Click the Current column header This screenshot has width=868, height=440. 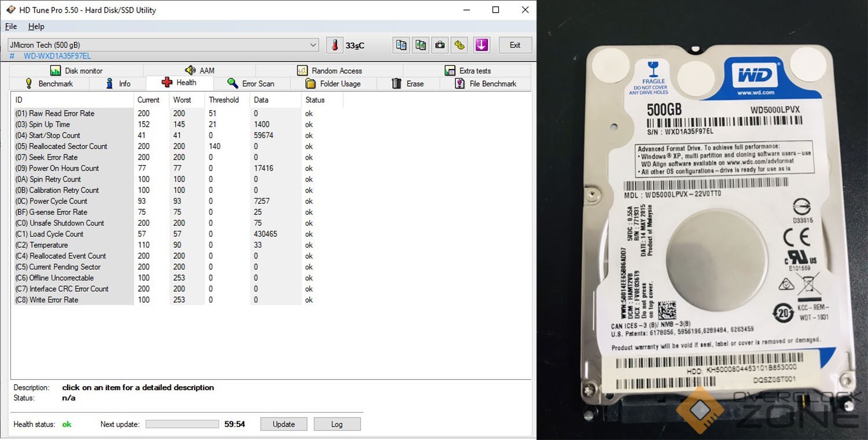152,100
